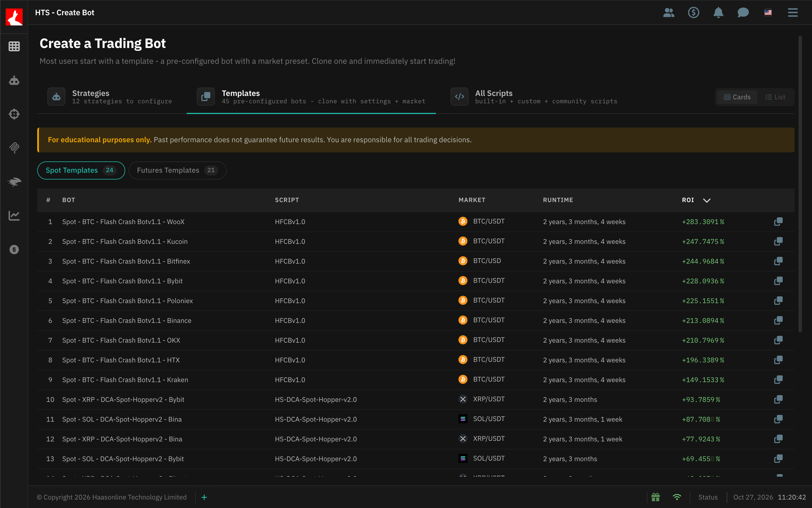Click the Status button in the footer
Image resolution: width=812 pixels, height=508 pixels.
(708, 497)
